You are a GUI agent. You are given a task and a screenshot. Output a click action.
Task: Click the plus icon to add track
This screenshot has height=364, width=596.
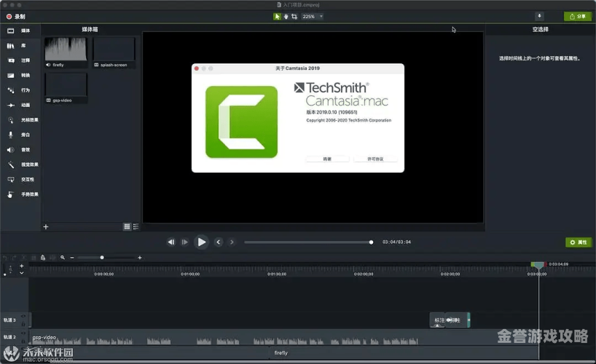[x=22, y=266]
